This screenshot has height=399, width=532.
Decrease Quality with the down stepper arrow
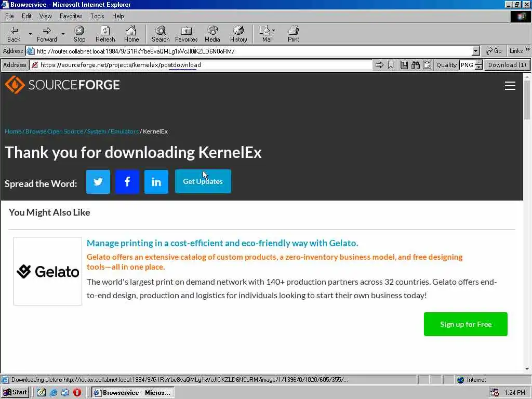[478, 67]
